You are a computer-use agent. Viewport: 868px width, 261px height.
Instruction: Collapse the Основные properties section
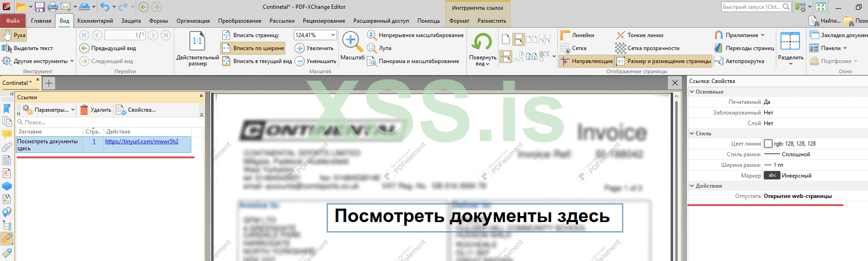pos(692,92)
